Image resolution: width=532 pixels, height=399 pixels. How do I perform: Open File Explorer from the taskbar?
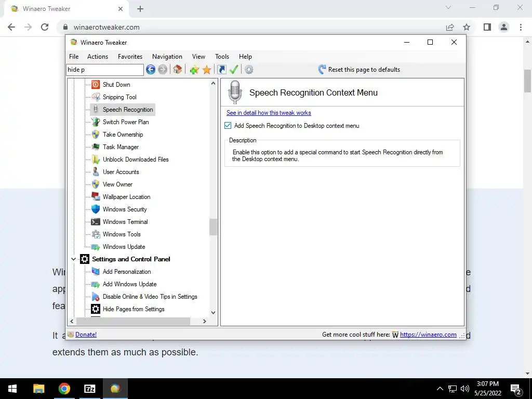pyautogui.click(x=38, y=389)
